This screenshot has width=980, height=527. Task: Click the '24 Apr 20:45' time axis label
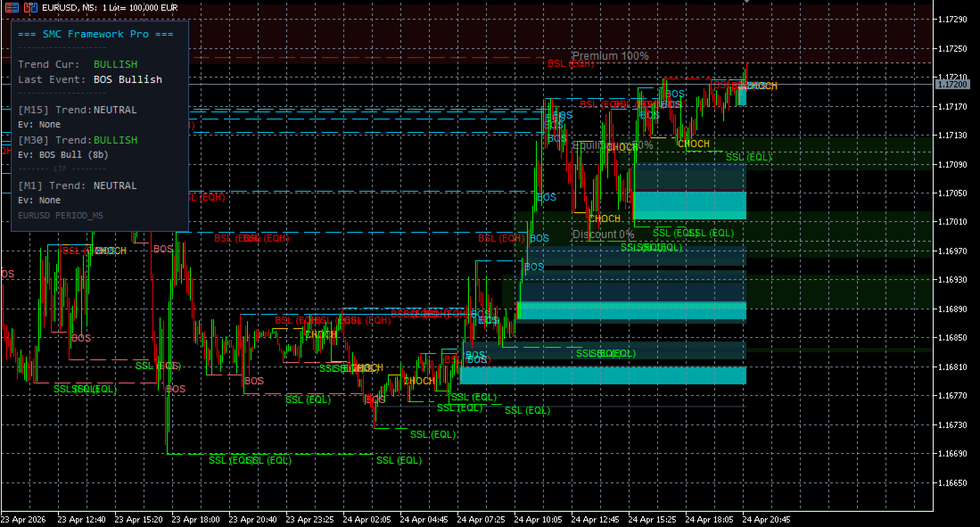click(x=766, y=520)
